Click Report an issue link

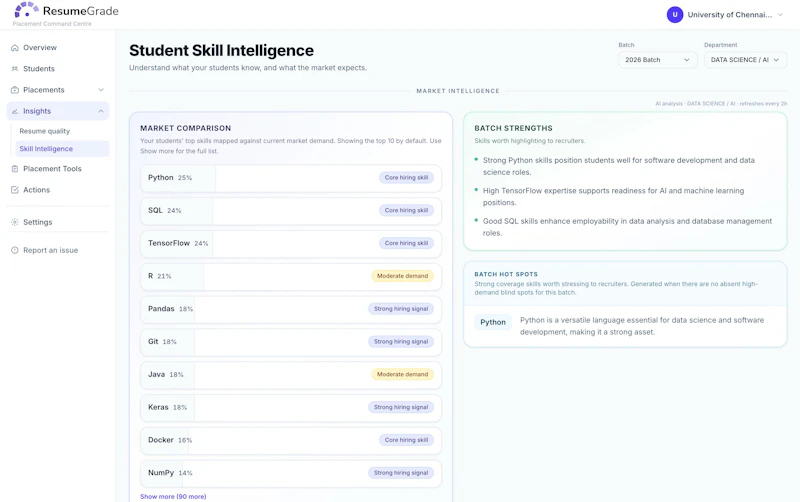click(x=51, y=250)
